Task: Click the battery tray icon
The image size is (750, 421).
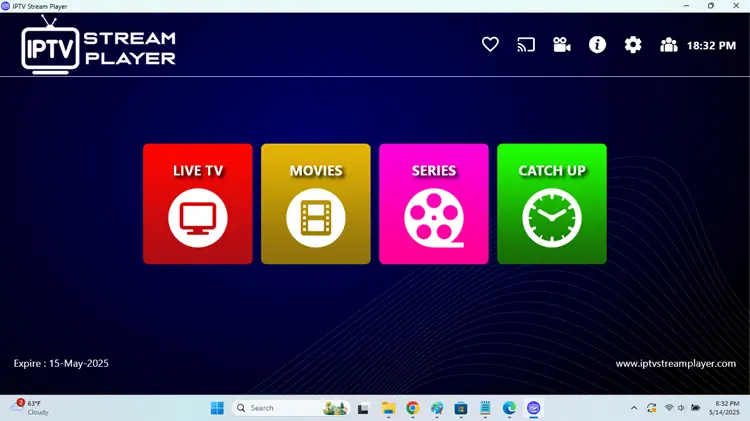Action: pos(695,408)
